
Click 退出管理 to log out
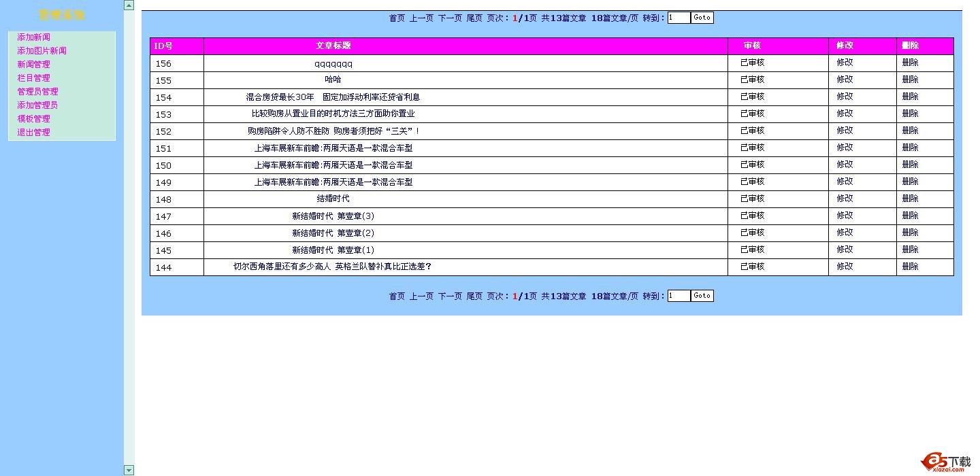(x=33, y=133)
